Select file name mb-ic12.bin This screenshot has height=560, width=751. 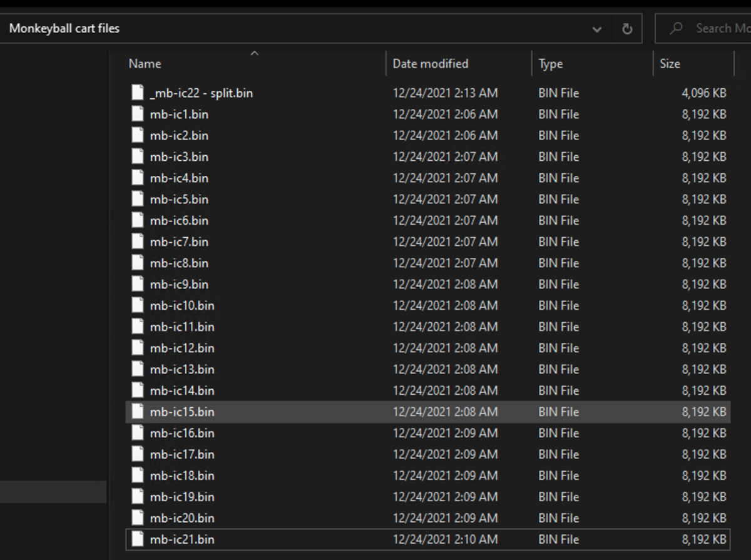click(182, 349)
